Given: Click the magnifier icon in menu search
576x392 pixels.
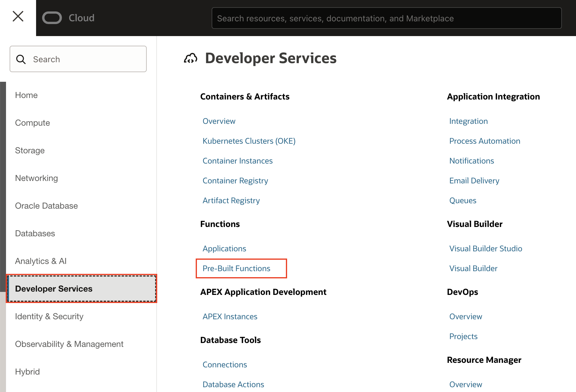Looking at the screenshot, I should coord(21,59).
